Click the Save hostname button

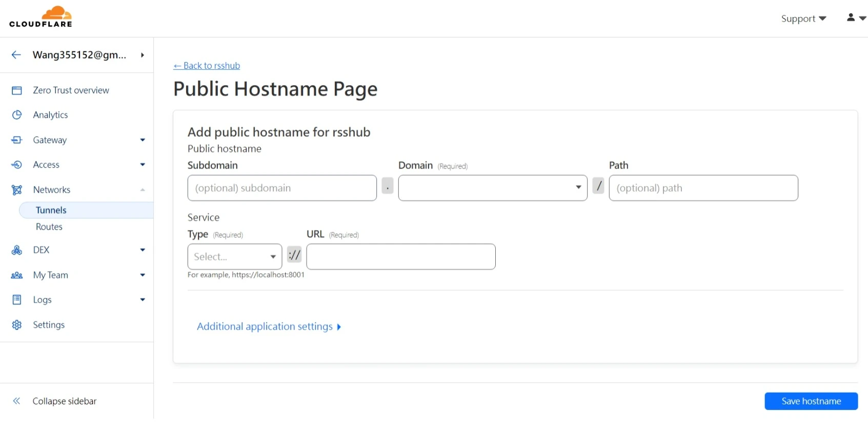click(811, 401)
